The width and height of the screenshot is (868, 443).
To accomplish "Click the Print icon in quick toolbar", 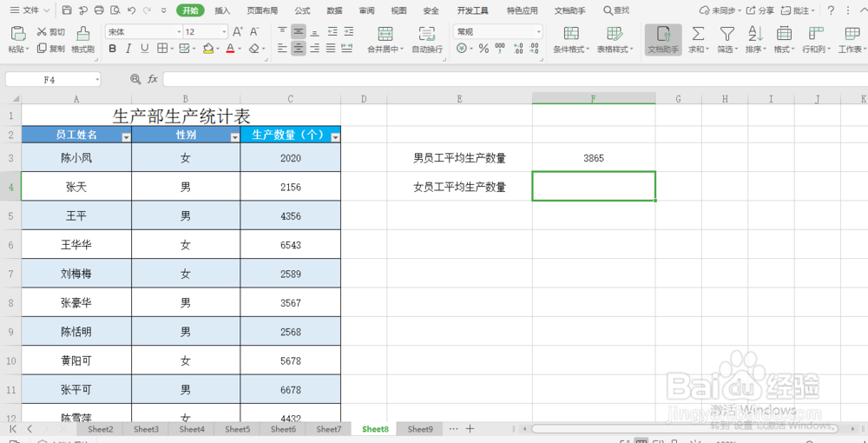I will click(x=99, y=10).
